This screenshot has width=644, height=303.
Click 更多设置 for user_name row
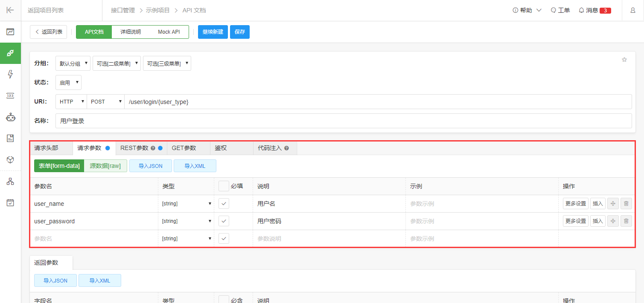pos(575,204)
